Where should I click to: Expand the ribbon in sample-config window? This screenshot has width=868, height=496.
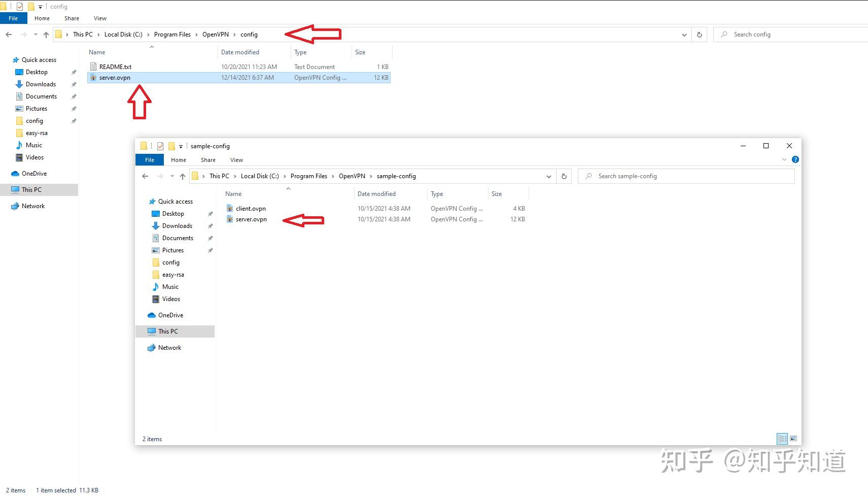coord(784,159)
